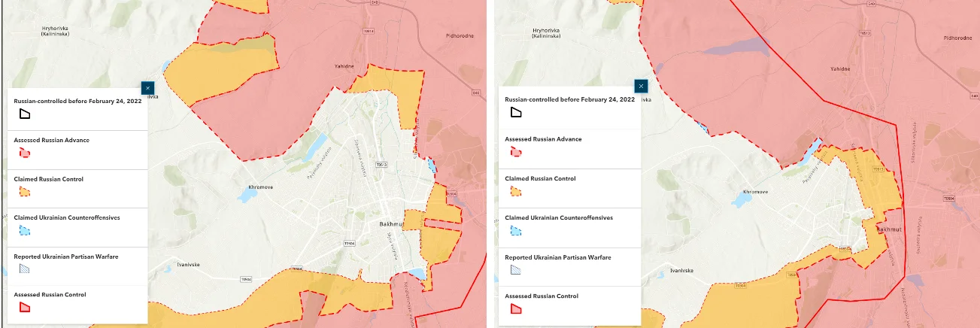
Task: Select 'Russian-controlled before February 24, 2022' text, right legend
Action: [569, 99]
